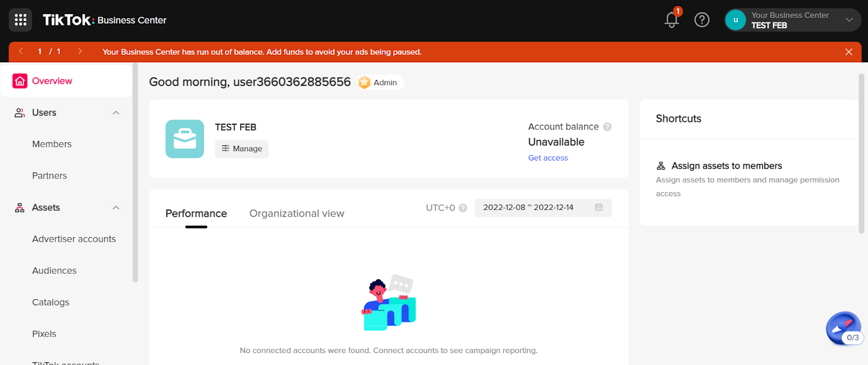Open Pixels page

pos(44,334)
